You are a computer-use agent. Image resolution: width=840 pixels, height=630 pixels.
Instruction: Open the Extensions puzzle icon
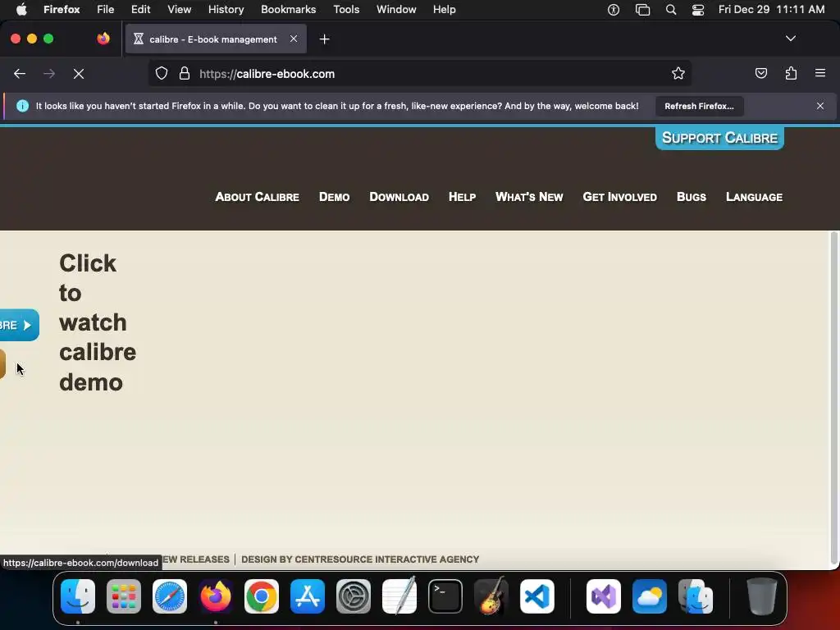coord(791,73)
